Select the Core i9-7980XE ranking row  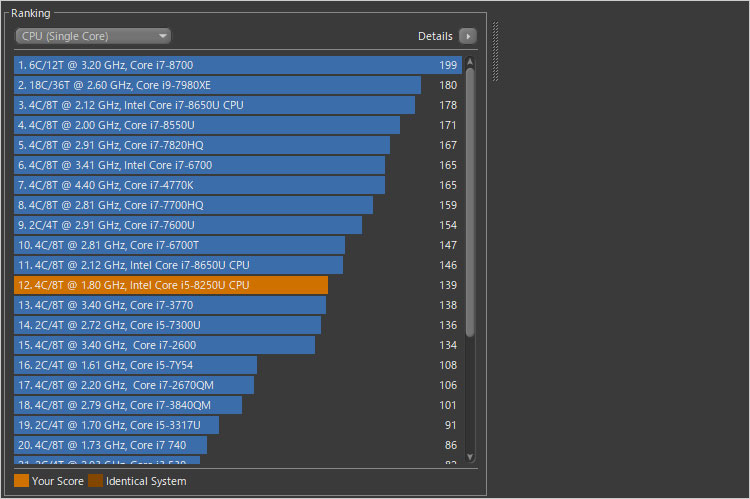point(238,85)
